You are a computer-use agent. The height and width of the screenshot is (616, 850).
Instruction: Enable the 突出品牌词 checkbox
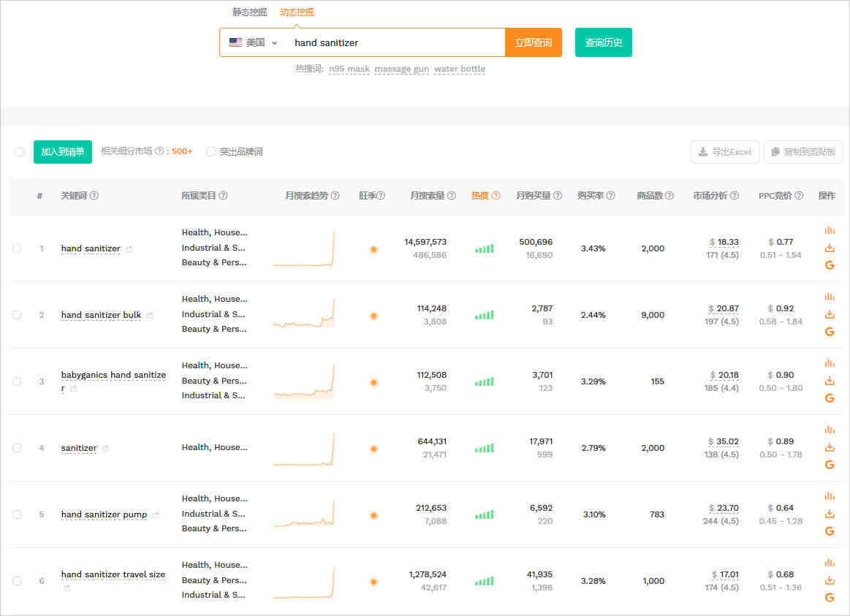pos(210,152)
